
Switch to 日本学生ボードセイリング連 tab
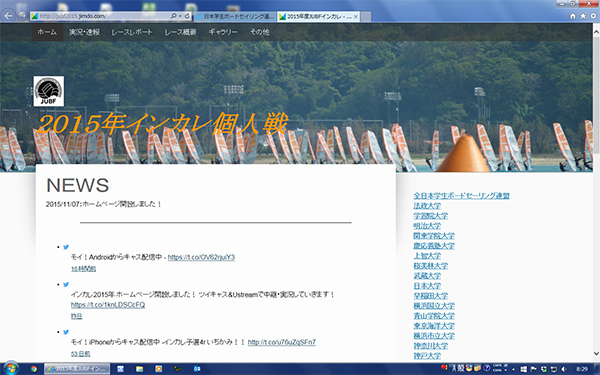click(235, 16)
